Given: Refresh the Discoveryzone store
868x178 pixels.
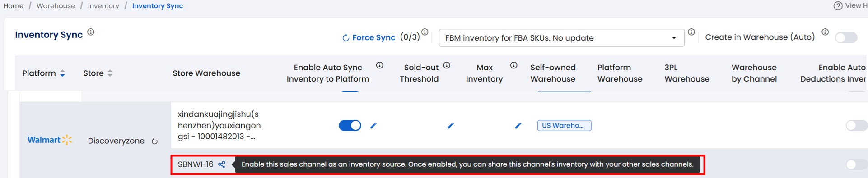Looking at the screenshot, I should 154,141.
